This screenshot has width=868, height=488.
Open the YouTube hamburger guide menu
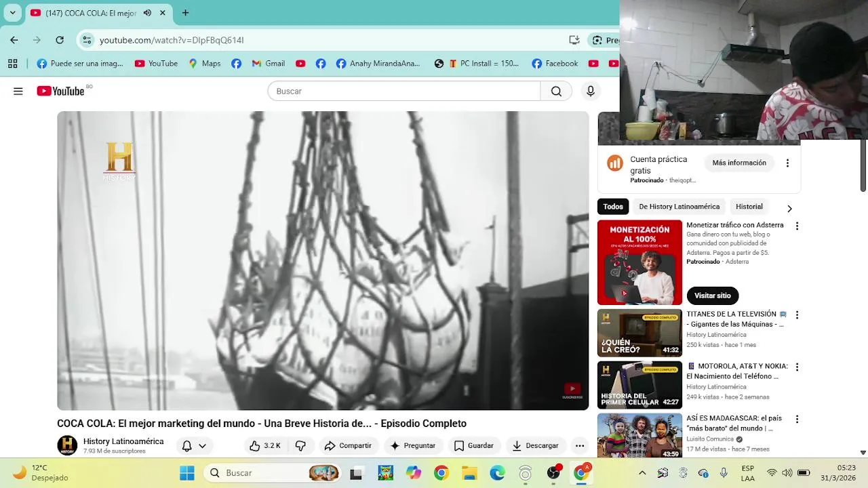coord(18,91)
